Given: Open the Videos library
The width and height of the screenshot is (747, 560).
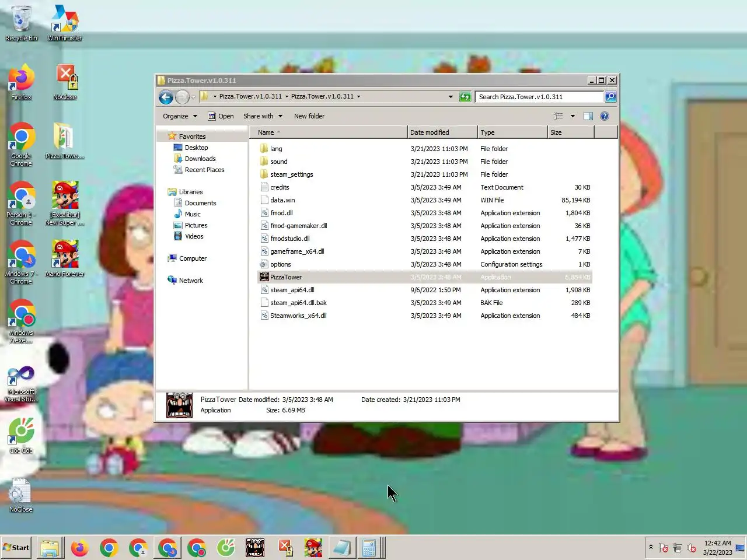Looking at the screenshot, I should pos(194,236).
